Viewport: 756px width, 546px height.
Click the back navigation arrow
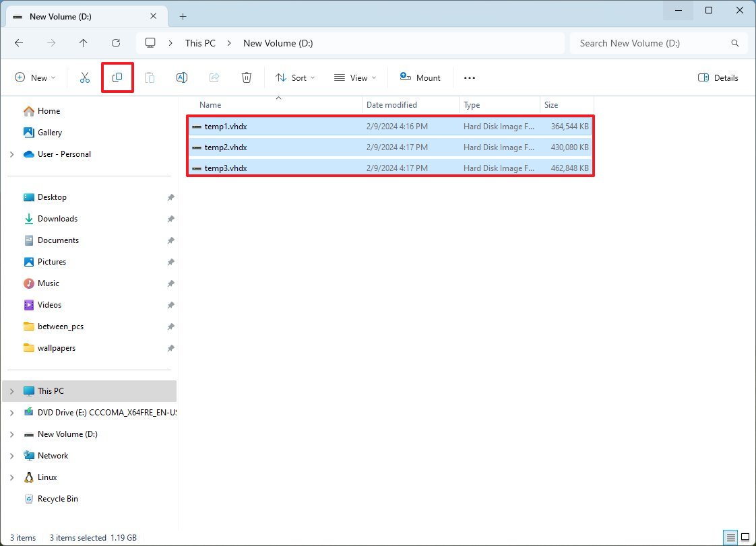19,42
